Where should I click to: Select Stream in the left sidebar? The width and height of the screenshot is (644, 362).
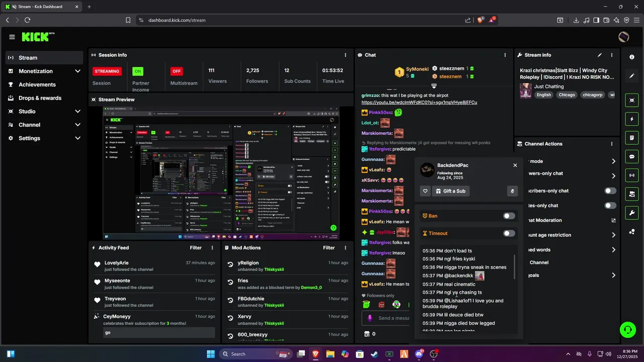click(x=44, y=58)
